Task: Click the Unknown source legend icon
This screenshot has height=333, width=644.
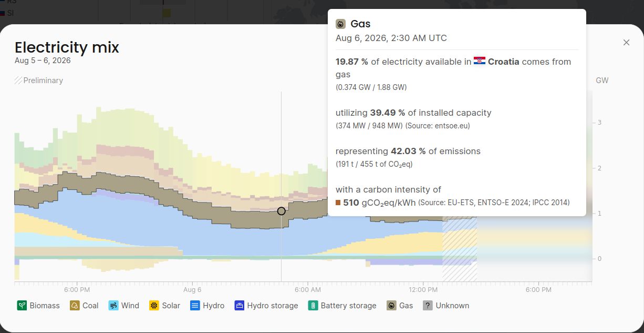Action: [428, 306]
